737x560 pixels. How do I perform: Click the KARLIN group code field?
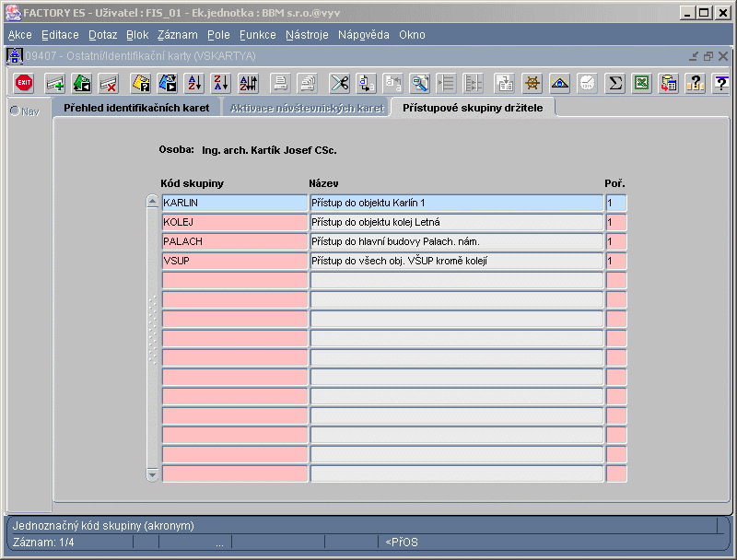[x=235, y=203]
